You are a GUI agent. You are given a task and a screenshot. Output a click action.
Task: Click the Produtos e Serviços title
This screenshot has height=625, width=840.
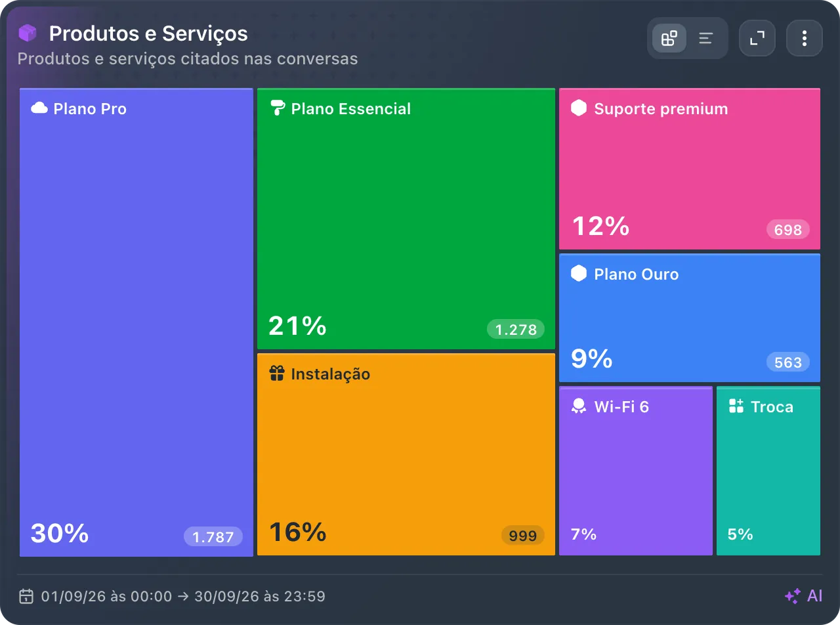(148, 33)
